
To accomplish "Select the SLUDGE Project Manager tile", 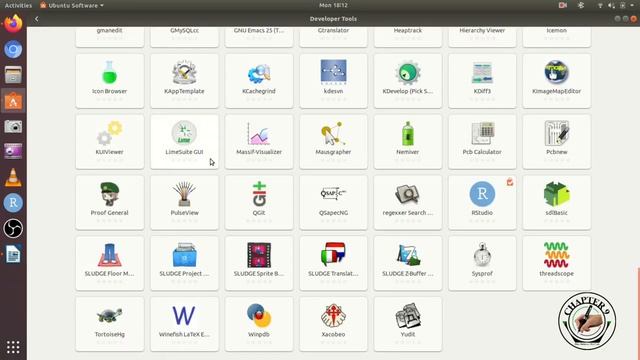I will (184, 263).
